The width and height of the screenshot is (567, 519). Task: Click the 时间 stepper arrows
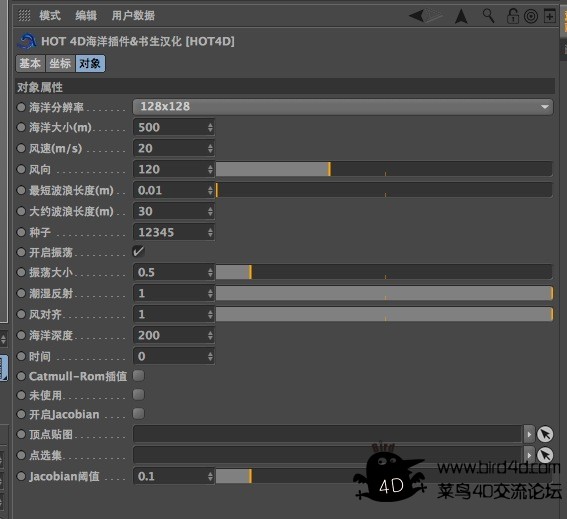(210, 356)
